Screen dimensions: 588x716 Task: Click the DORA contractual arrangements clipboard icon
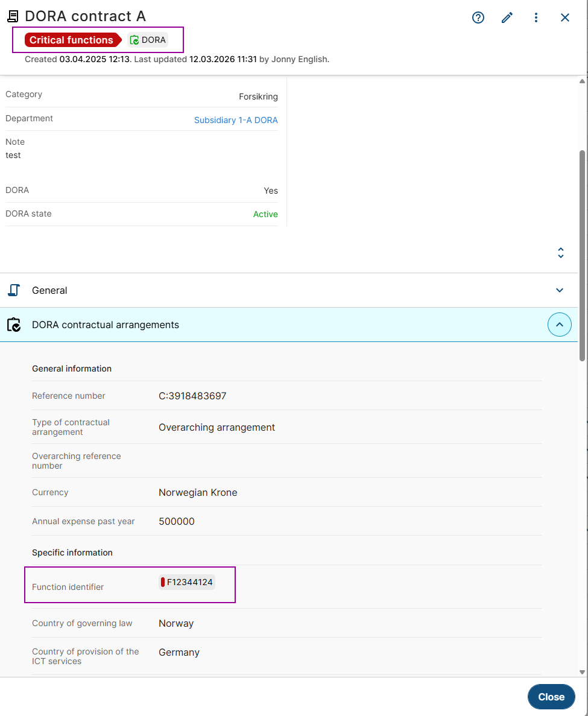[x=13, y=325]
